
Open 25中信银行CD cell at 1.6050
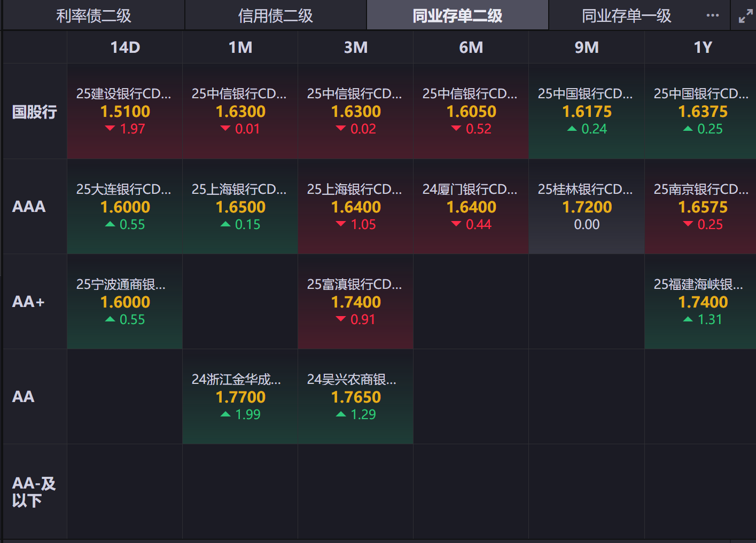pyautogui.click(x=471, y=112)
